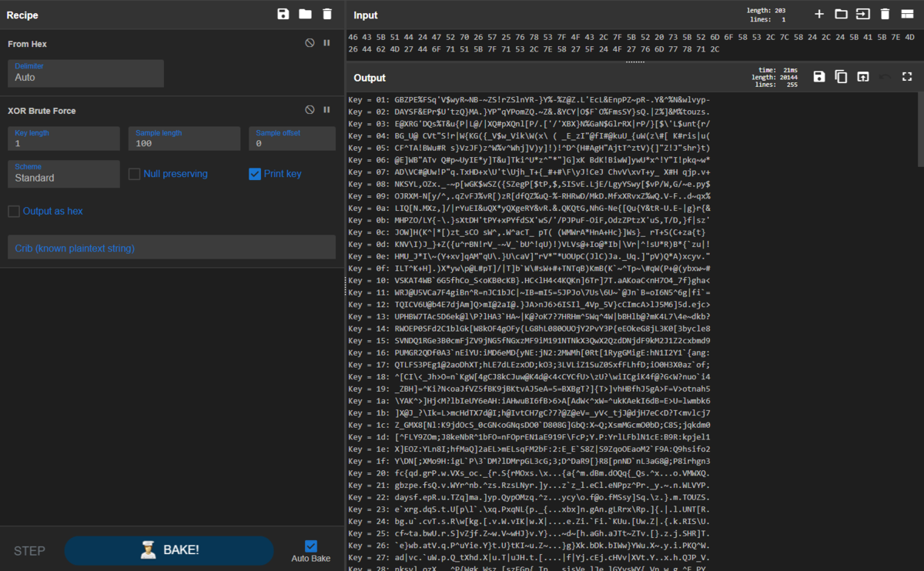Maximise the output pane
Viewport: 924px width, 571px height.
pos(907,76)
